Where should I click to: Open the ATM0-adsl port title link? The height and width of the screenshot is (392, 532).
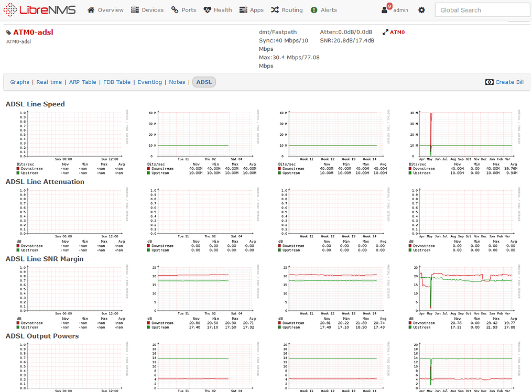[33, 32]
